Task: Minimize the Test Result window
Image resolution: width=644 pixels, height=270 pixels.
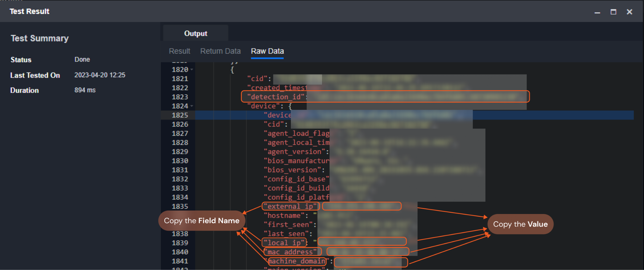Action: point(597,12)
